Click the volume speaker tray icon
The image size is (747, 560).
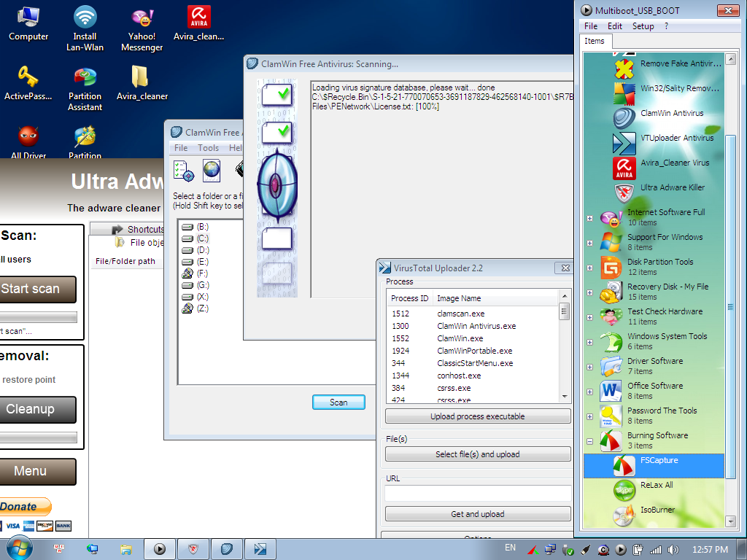point(673,550)
